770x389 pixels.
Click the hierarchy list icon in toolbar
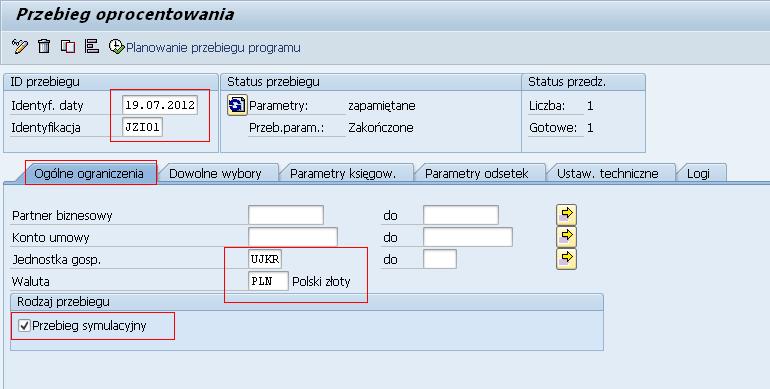pos(92,46)
